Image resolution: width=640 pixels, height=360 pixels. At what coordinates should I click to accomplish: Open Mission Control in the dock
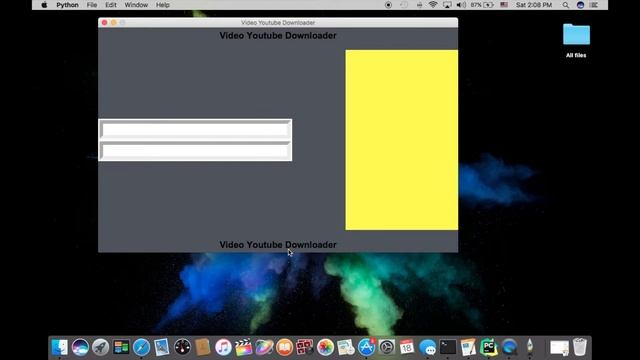point(121,347)
